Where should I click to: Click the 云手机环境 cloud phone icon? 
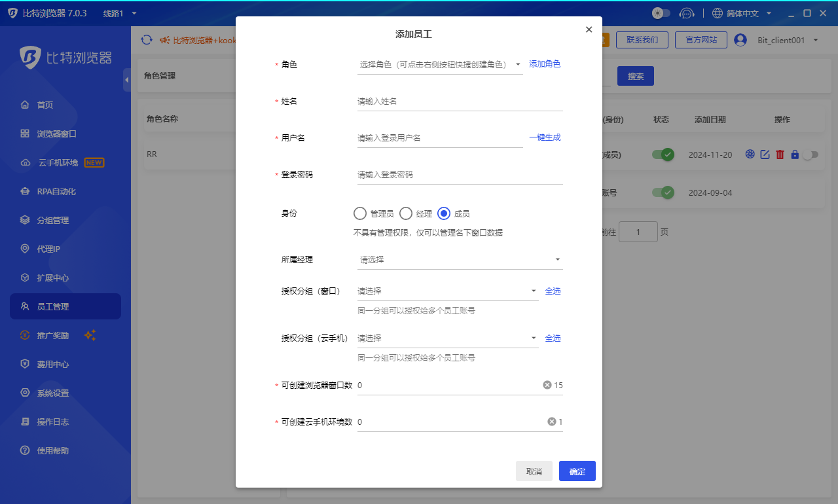[x=25, y=162]
